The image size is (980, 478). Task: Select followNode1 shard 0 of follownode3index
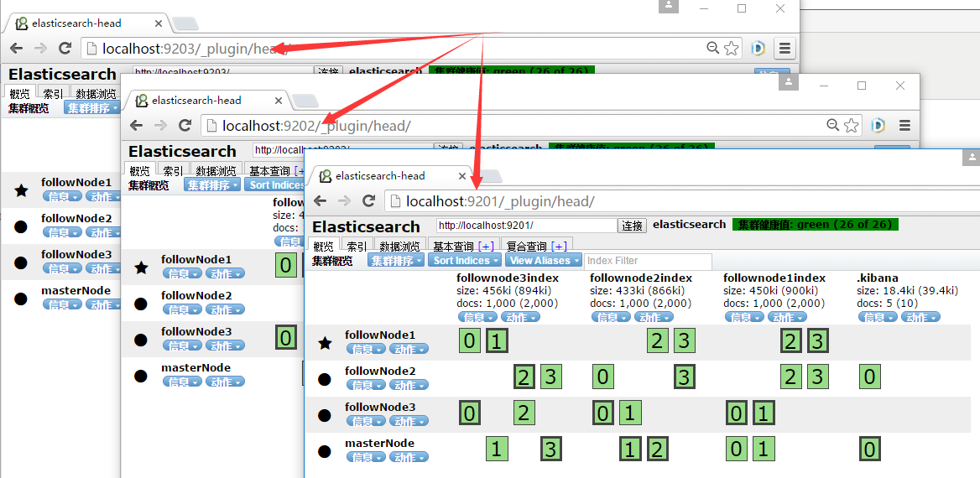(x=470, y=341)
